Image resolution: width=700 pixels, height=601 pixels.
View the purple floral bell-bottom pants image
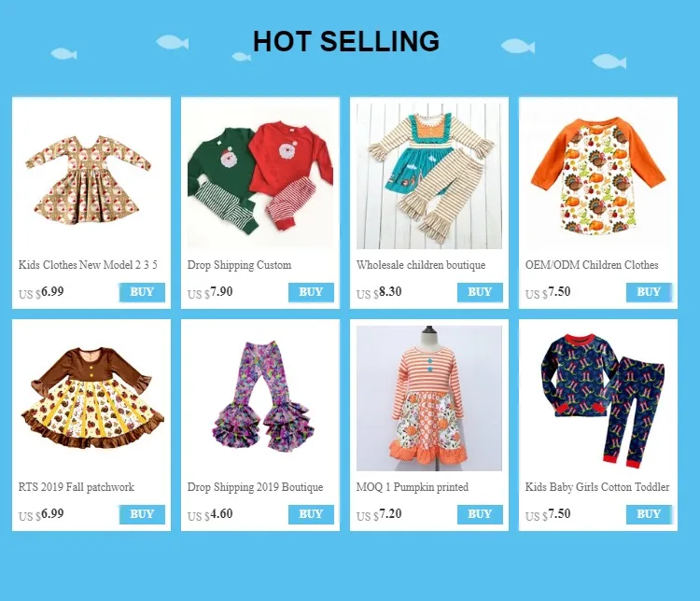(260, 398)
